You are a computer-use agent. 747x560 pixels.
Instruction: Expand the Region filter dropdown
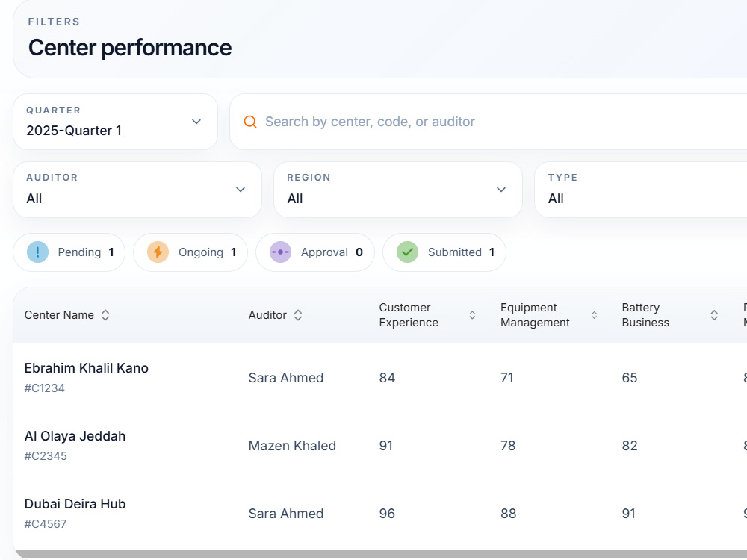point(398,190)
